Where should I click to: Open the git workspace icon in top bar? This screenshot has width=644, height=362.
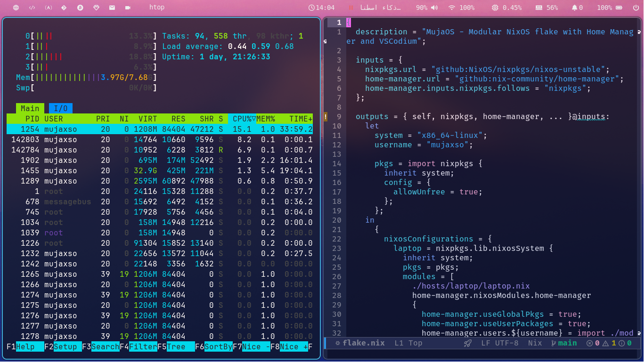(64, 8)
